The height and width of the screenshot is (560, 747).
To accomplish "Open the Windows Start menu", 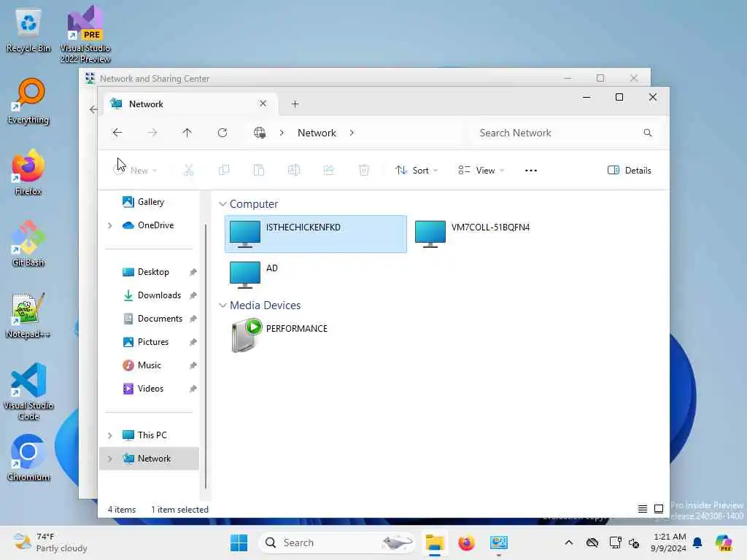I will pyautogui.click(x=239, y=542).
